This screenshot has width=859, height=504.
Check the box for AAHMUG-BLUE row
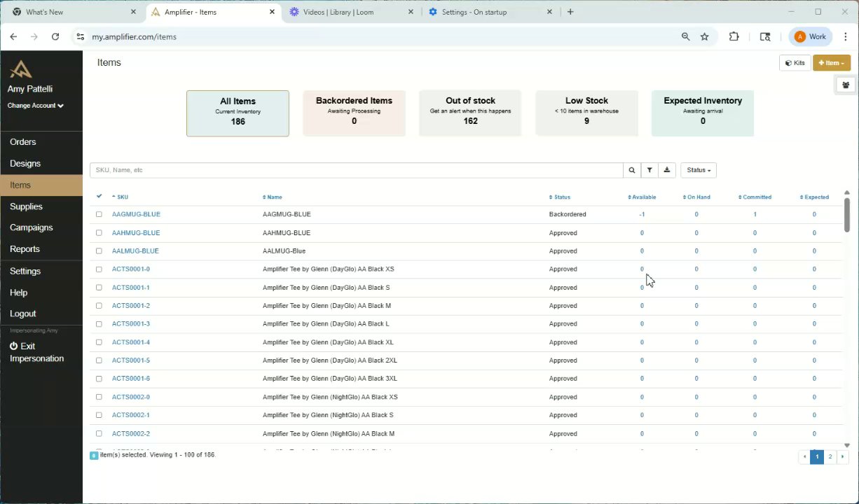click(x=99, y=232)
